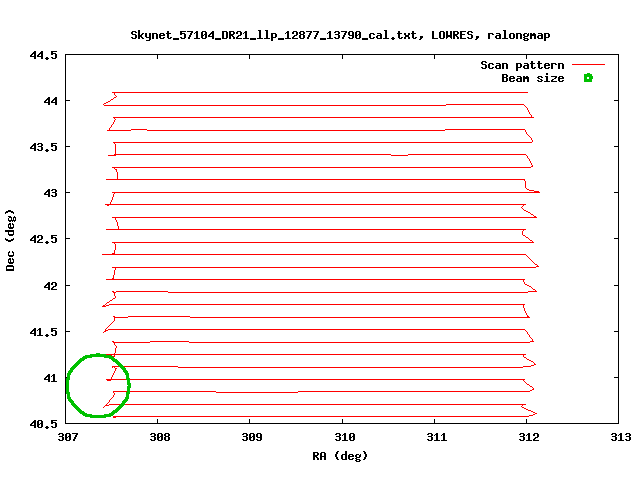
Task: Click the y-axis tick label 41
Action: click(51, 378)
